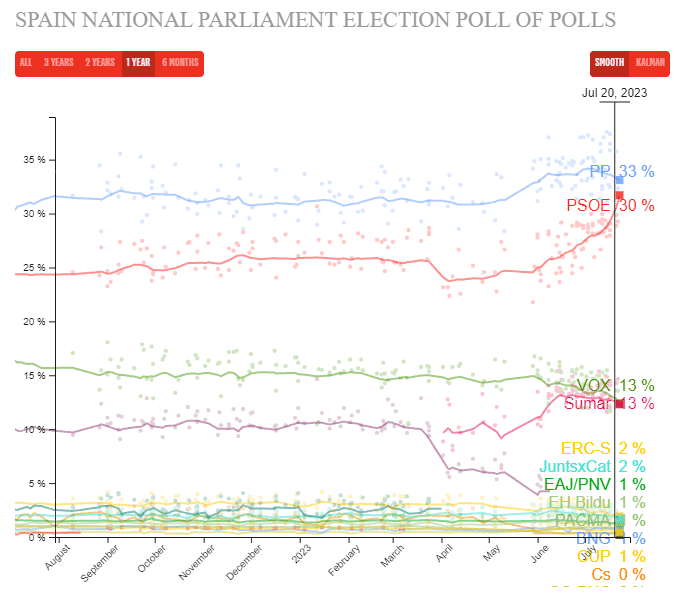This screenshot has height=601, width=685.
Task: Select the 2 YEARS range
Action: click(100, 63)
